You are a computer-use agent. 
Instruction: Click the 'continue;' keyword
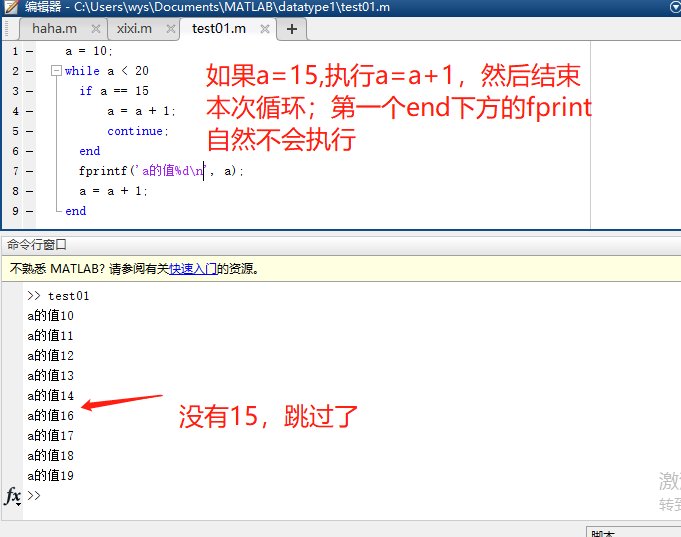(x=138, y=131)
